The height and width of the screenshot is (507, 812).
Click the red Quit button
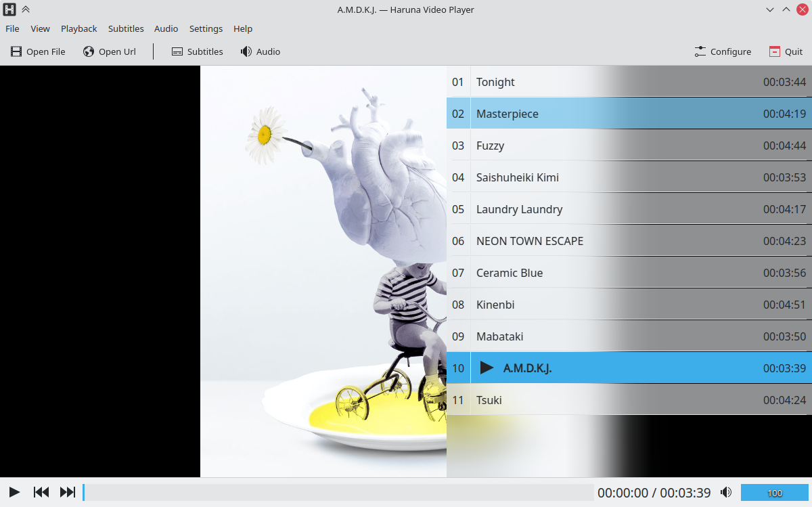coord(786,51)
